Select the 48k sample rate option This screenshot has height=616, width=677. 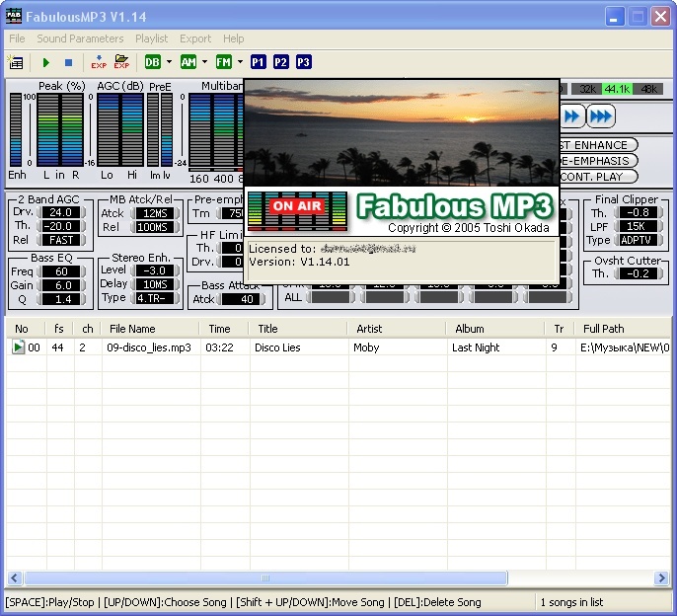pyautogui.click(x=648, y=89)
